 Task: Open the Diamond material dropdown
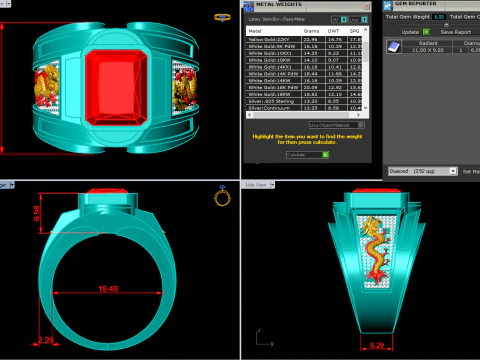coord(452,171)
